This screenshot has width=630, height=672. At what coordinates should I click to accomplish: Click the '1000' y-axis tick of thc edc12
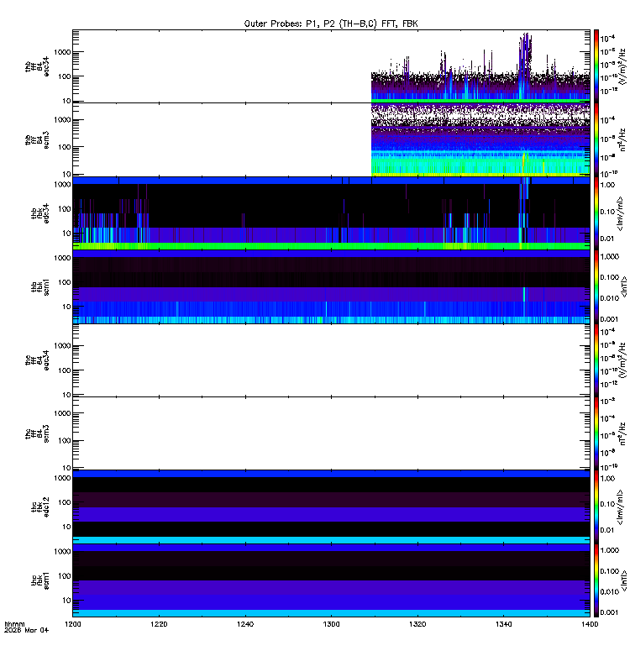pyautogui.click(x=62, y=478)
